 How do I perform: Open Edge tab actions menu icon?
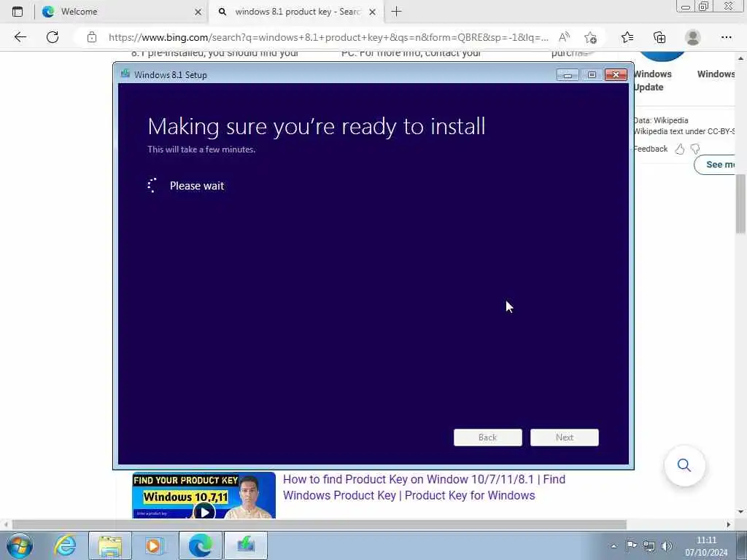click(x=18, y=12)
